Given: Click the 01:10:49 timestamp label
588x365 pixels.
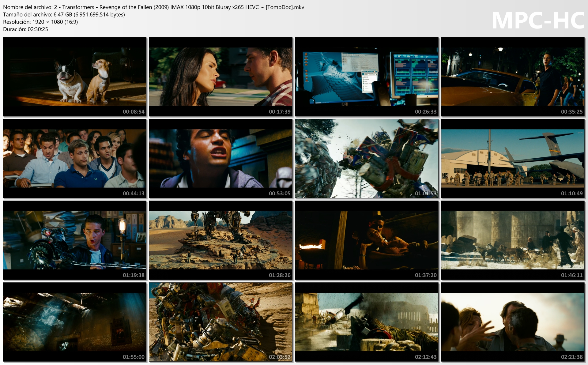Looking at the screenshot, I should click(x=572, y=194).
